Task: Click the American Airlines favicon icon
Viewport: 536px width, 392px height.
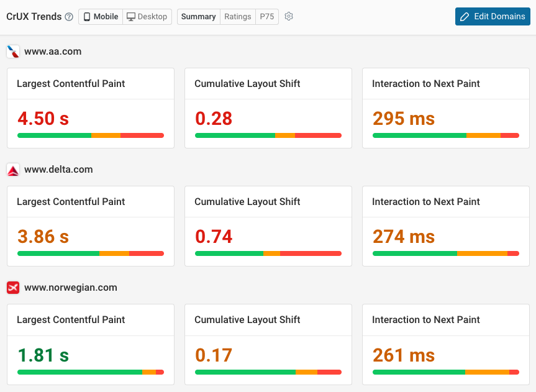Action: 12,52
